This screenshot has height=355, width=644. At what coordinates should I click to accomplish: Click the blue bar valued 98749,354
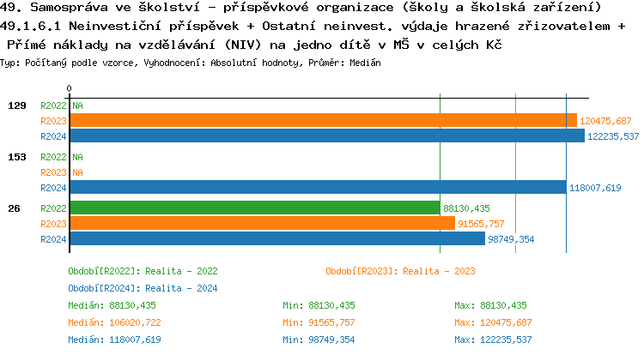(x=276, y=238)
